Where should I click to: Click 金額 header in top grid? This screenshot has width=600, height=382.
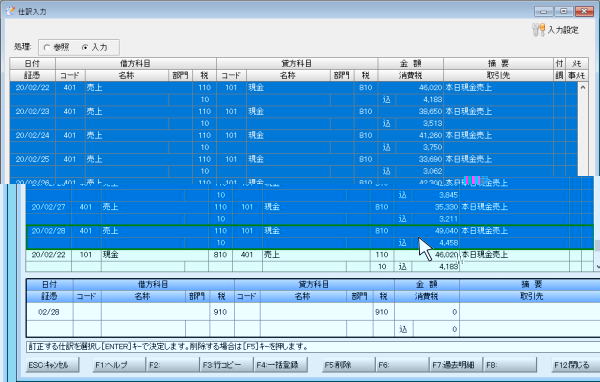coord(411,64)
